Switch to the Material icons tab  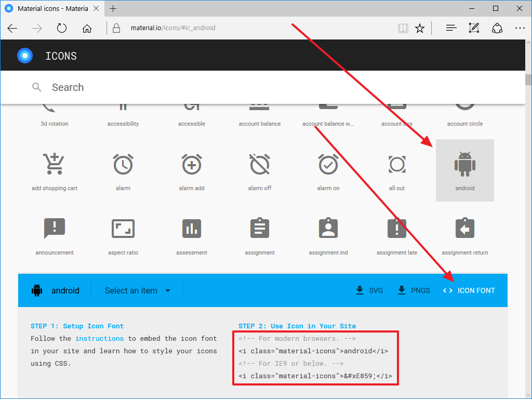[x=52, y=8]
